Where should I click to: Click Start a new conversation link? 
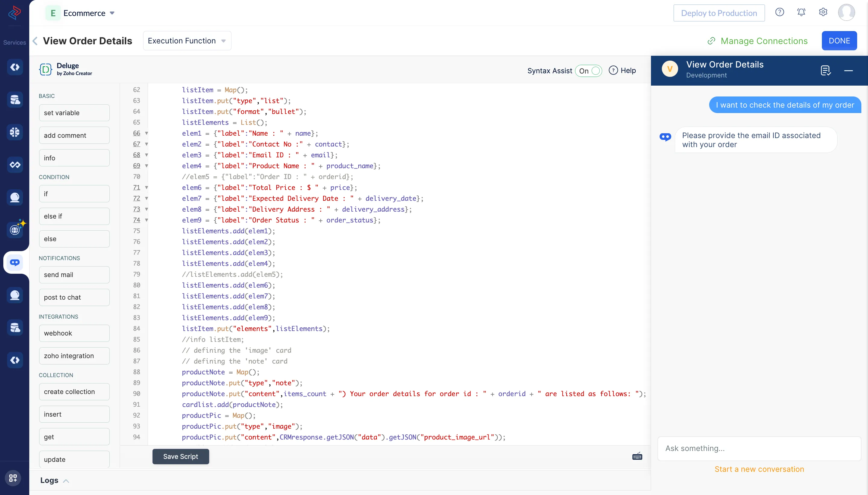pos(759,469)
